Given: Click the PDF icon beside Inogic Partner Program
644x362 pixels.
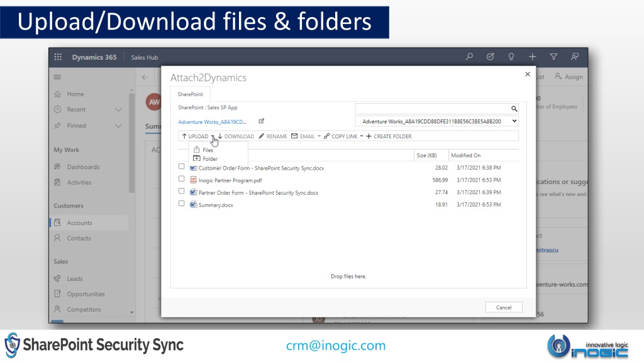Looking at the screenshot, I should click(x=194, y=180).
